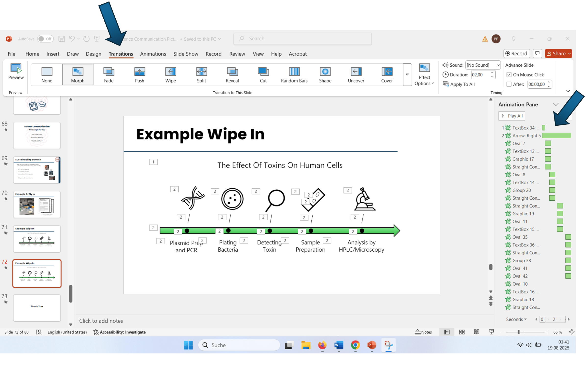
Task: Open the comments icon beside Record
Action: click(x=537, y=53)
